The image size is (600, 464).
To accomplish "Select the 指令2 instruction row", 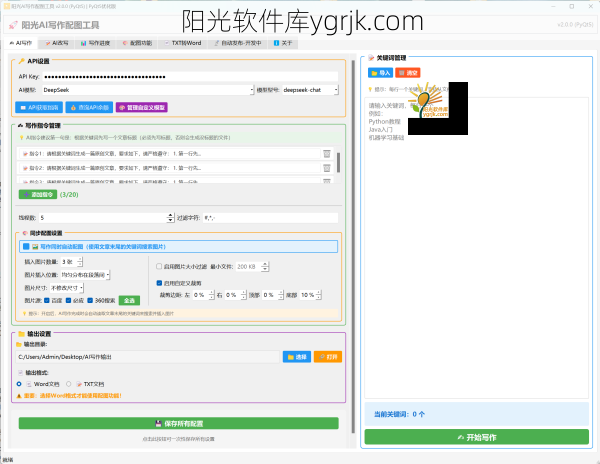I will (170, 168).
